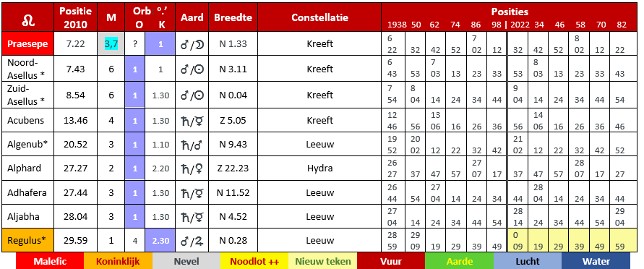The width and height of the screenshot is (644, 269).
Task: Select the grey Nevel legend swatch
Action: [186, 261]
